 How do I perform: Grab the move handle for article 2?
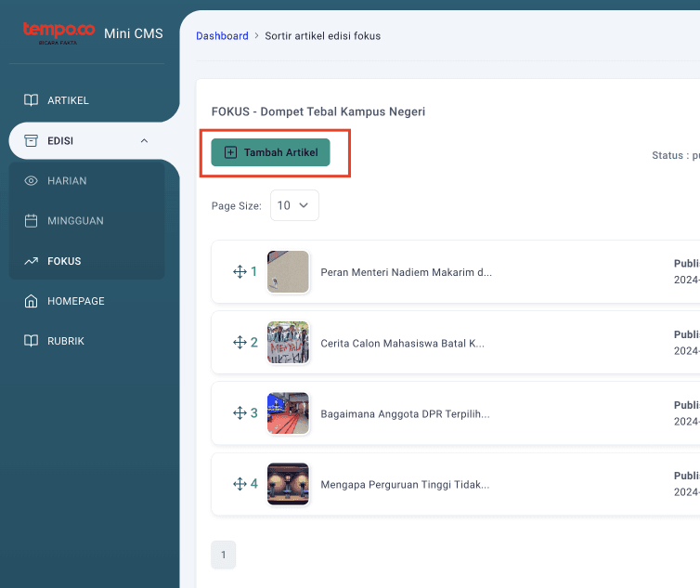click(240, 342)
